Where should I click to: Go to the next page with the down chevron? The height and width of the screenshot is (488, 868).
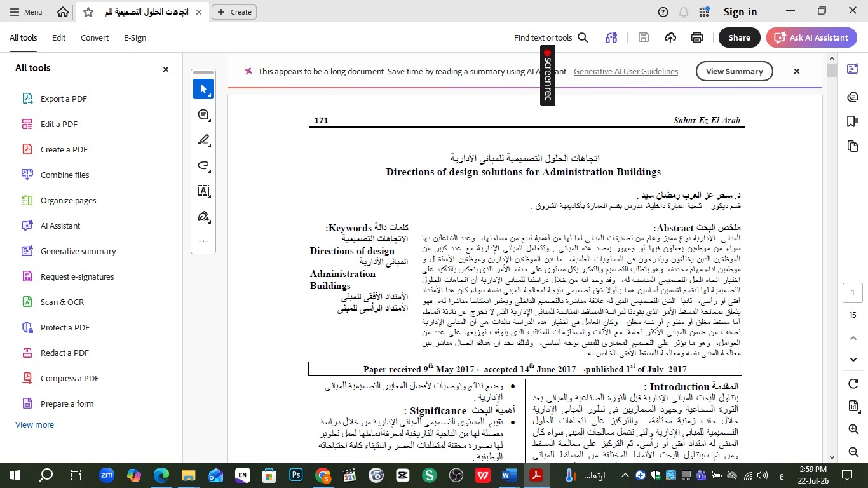853,360
